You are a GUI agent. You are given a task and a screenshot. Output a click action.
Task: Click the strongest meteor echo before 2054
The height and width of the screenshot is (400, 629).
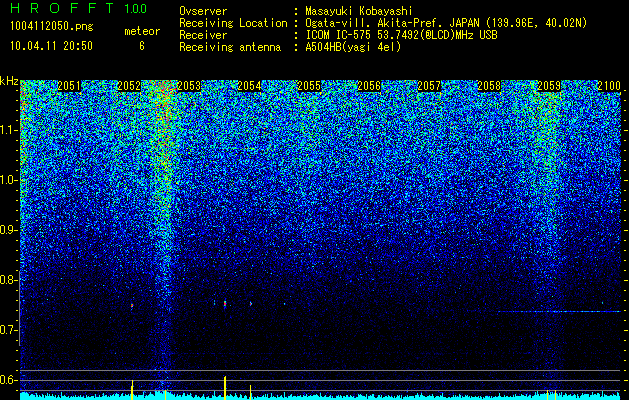tap(225, 303)
